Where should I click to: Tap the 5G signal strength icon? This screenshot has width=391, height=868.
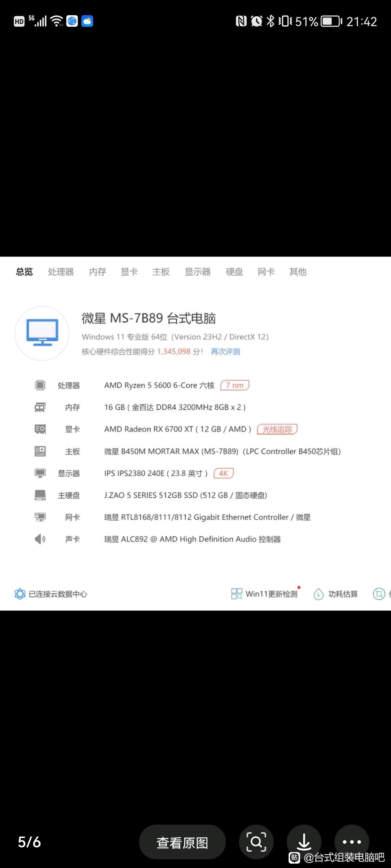(x=38, y=21)
